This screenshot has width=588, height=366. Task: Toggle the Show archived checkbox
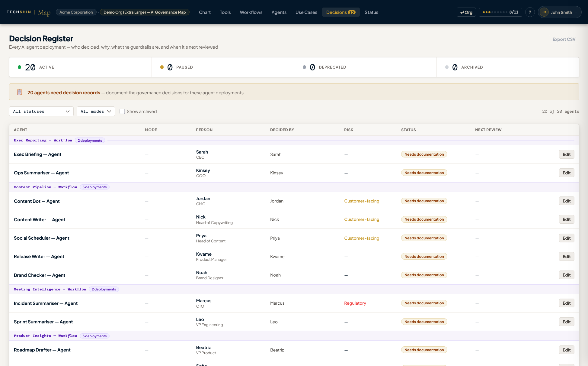[122, 111]
